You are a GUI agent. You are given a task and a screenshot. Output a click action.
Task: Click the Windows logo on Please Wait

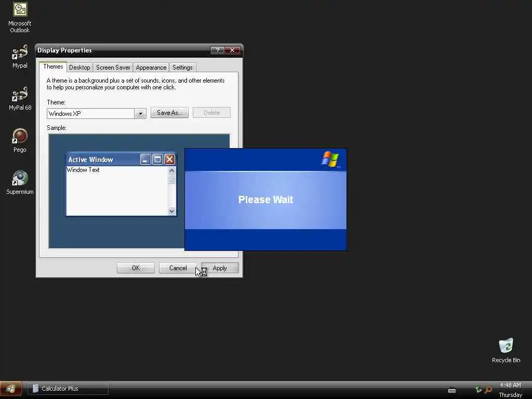click(x=330, y=159)
